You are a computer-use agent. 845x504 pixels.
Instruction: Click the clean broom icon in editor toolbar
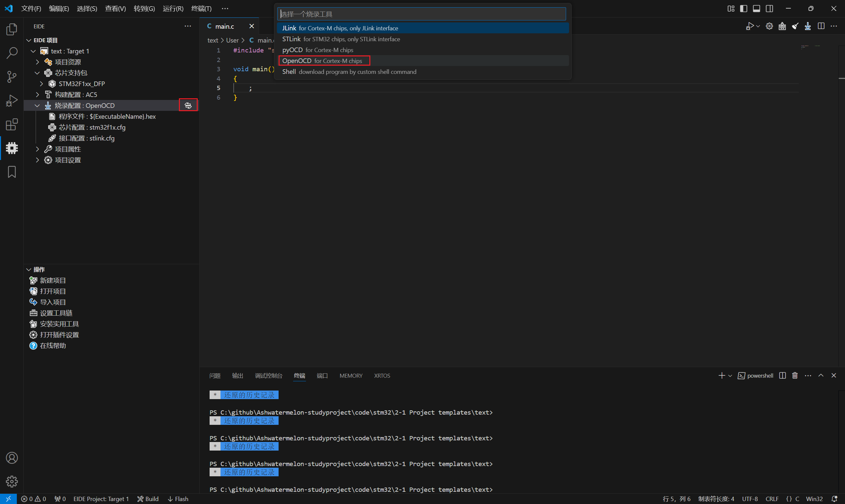(795, 26)
